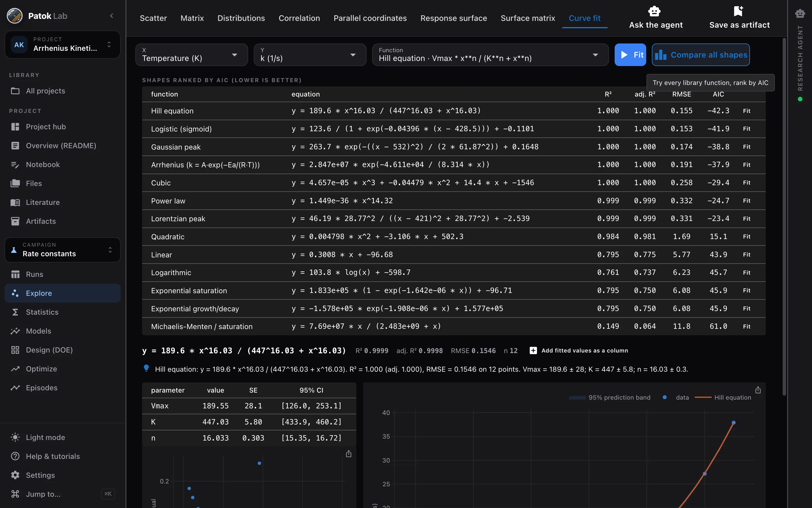
Task: Click the Ask the agent robot icon
Action: click(x=654, y=11)
